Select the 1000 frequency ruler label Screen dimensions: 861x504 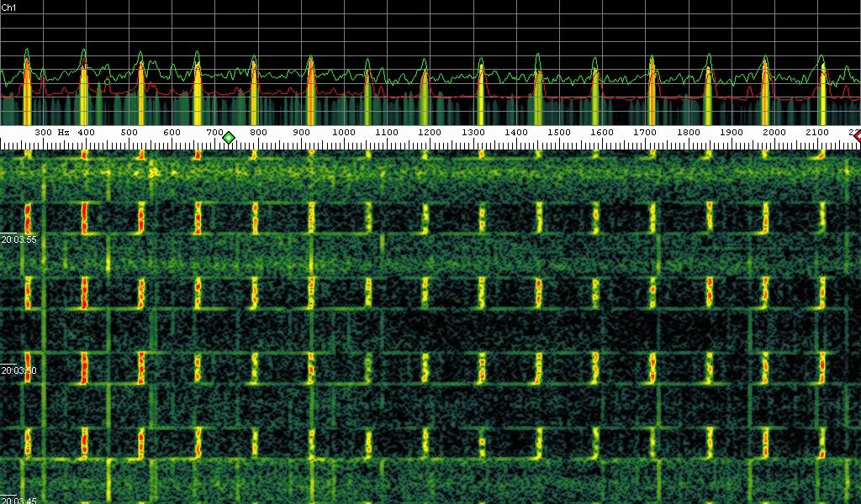pos(344,132)
